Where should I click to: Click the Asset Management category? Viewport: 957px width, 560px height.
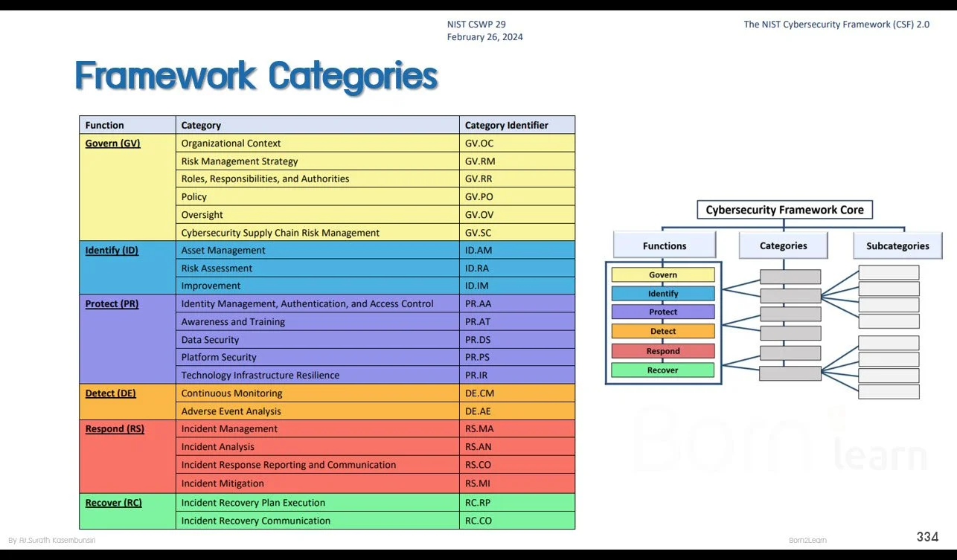pos(318,250)
